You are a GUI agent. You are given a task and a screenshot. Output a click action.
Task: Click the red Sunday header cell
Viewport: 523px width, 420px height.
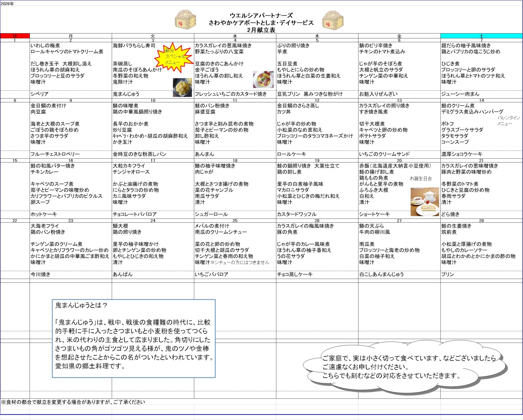pos(15,36)
